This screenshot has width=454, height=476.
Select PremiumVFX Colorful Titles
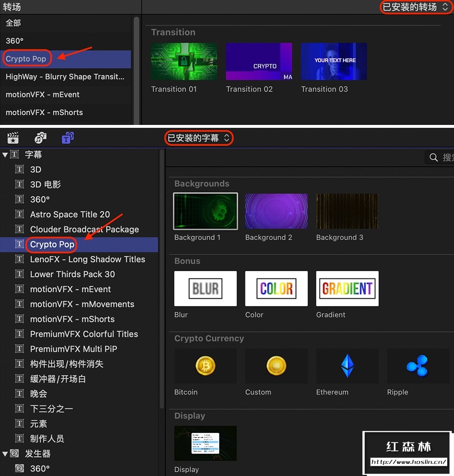point(79,334)
